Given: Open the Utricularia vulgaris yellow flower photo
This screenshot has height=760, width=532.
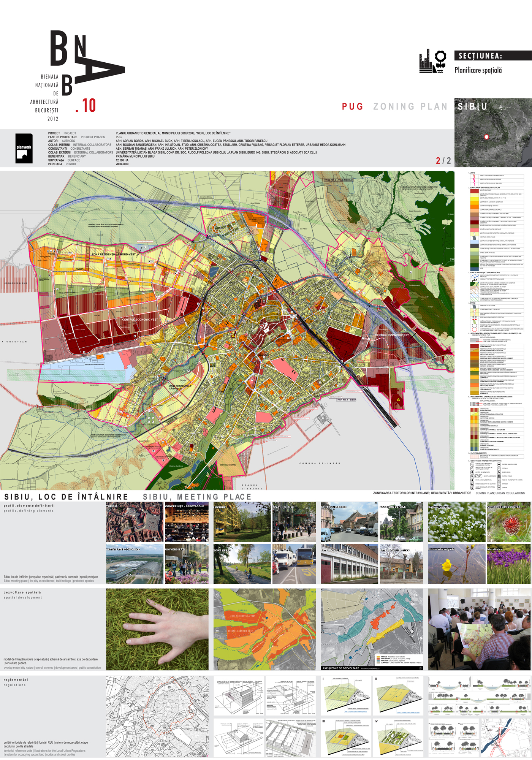Looking at the screenshot, I should [457, 564].
